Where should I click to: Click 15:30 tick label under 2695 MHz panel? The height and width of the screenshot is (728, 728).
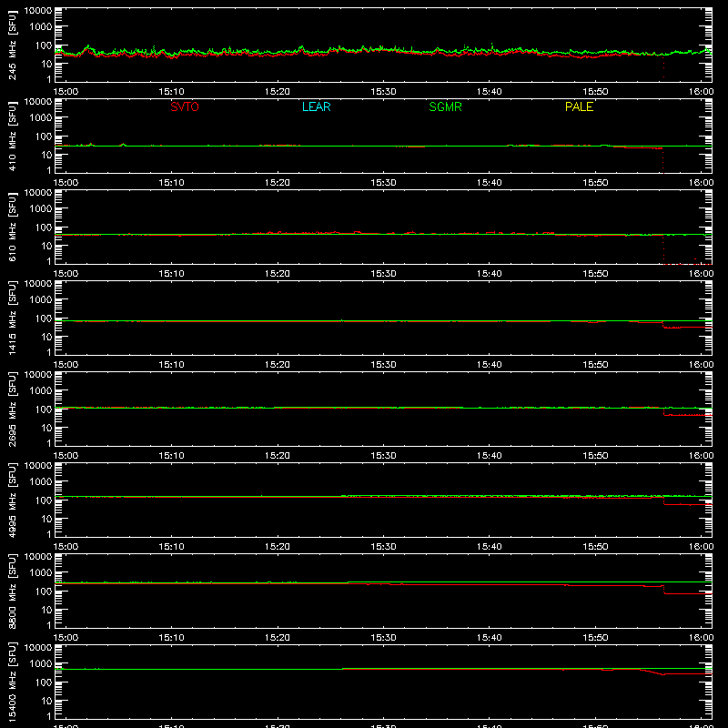(x=383, y=456)
